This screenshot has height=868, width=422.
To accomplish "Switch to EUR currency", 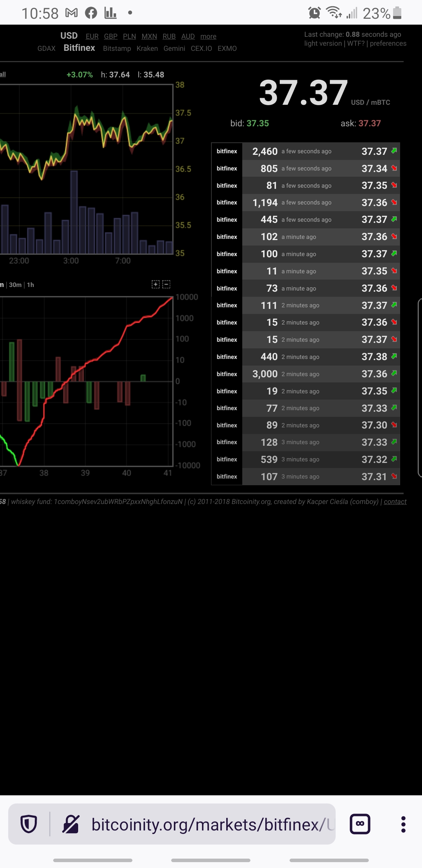I will pos(92,36).
